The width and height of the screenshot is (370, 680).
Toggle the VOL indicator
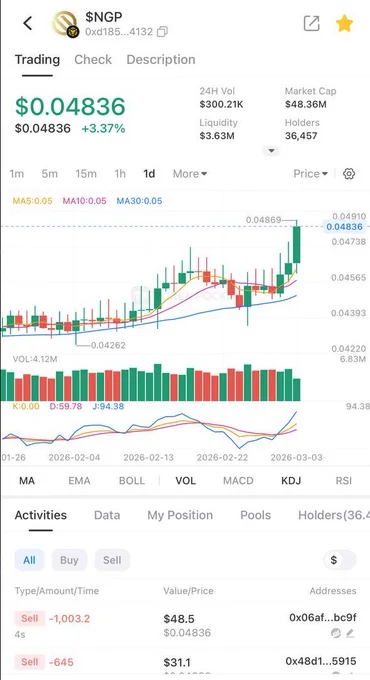coord(186,481)
